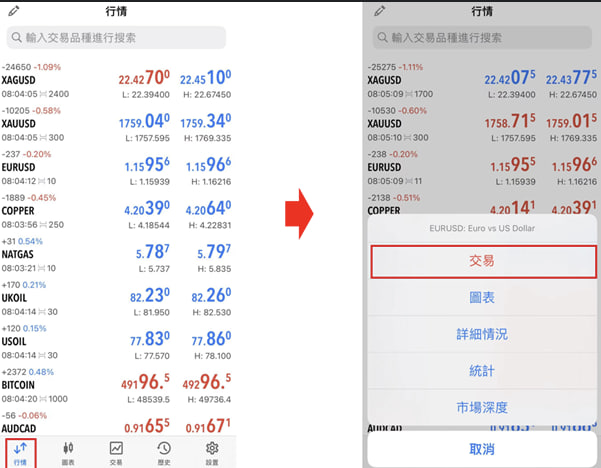Select 交易 in the EURUSD popup menu
This screenshot has width=601, height=468.
click(x=482, y=260)
